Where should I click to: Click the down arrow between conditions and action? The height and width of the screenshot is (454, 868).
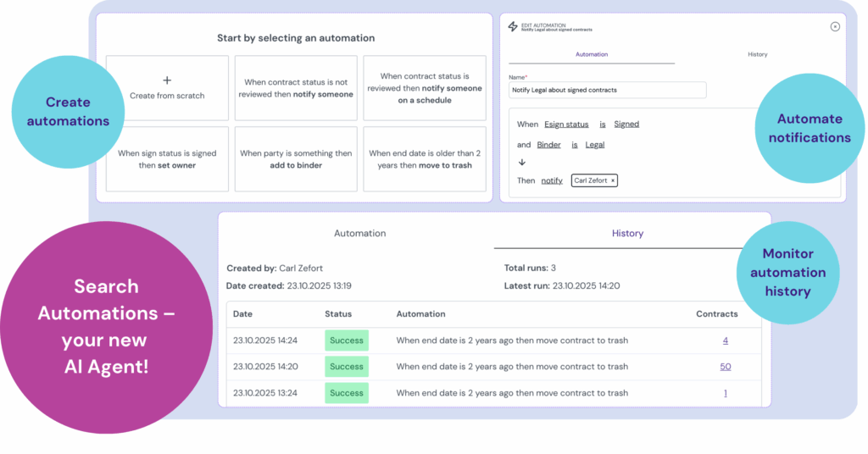pyautogui.click(x=522, y=163)
